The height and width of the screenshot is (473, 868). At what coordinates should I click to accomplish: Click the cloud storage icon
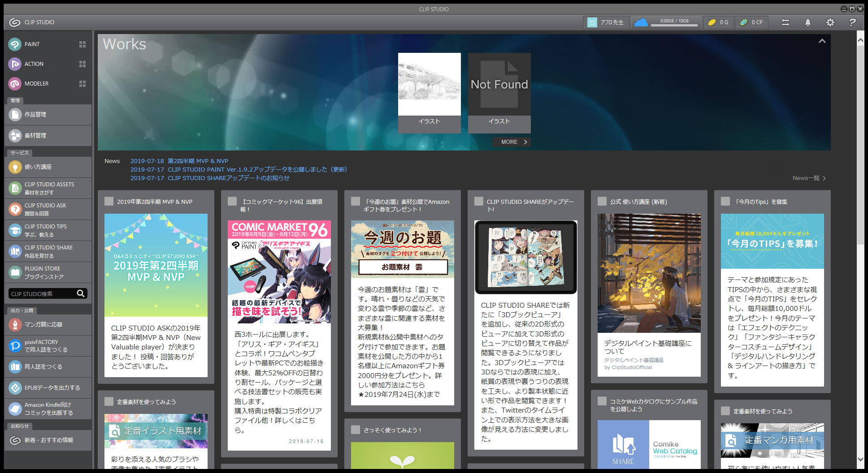coord(641,22)
